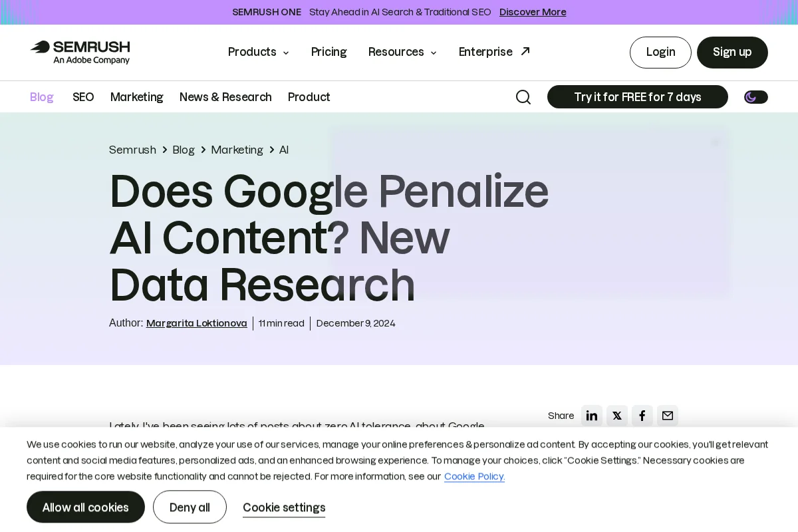Open the Cookie Policy link
This screenshot has height=532, width=798.
click(x=475, y=476)
